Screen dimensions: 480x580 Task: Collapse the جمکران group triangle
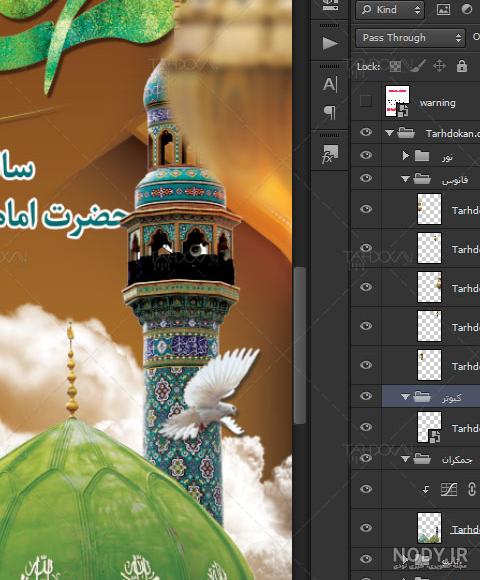(405, 459)
